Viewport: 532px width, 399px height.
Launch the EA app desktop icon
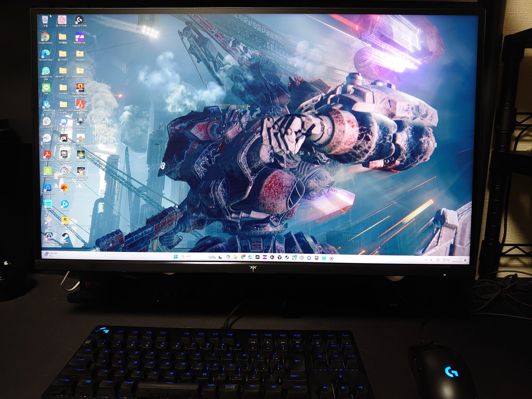tap(65, 189)
